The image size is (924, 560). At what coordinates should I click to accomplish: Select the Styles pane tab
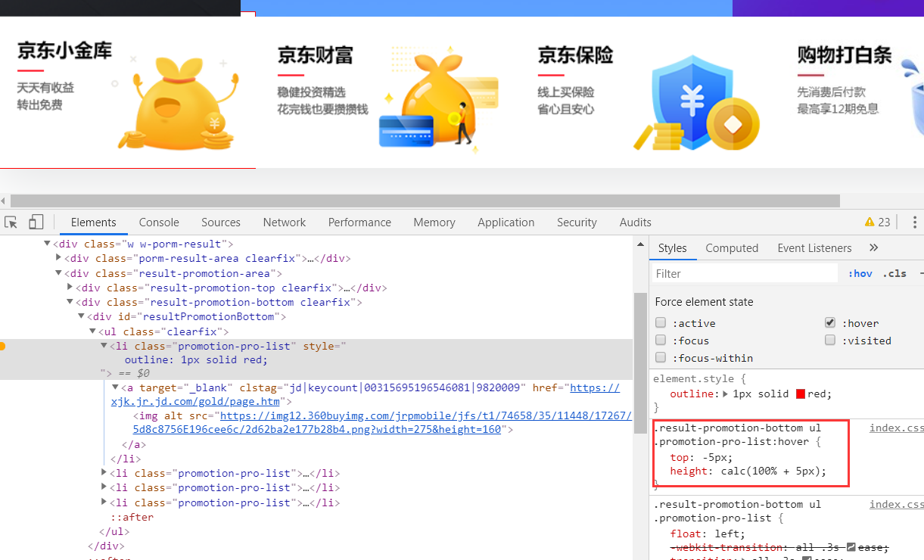tap(673, 248)
